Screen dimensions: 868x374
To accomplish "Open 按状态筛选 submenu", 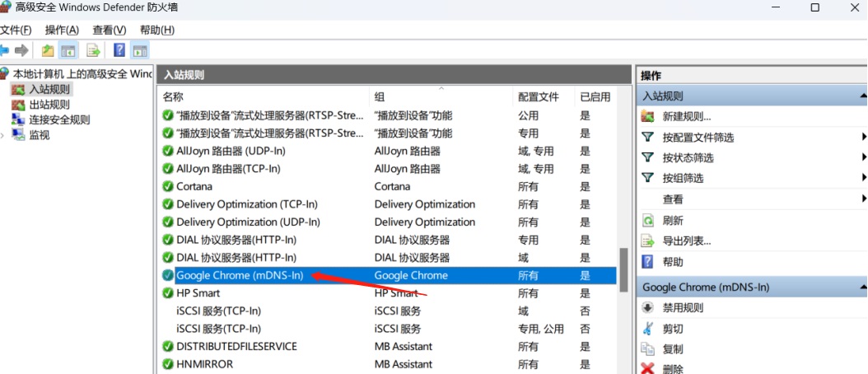I will pos(688,158).
